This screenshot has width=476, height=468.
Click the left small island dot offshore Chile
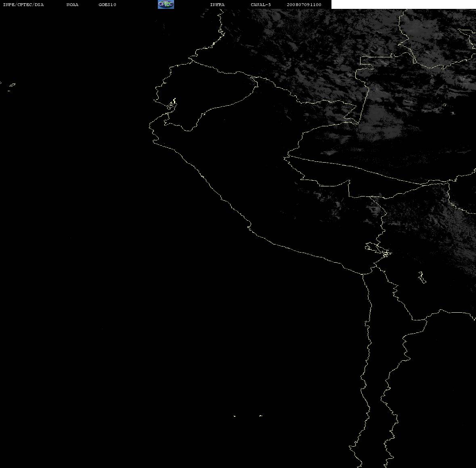235,416
